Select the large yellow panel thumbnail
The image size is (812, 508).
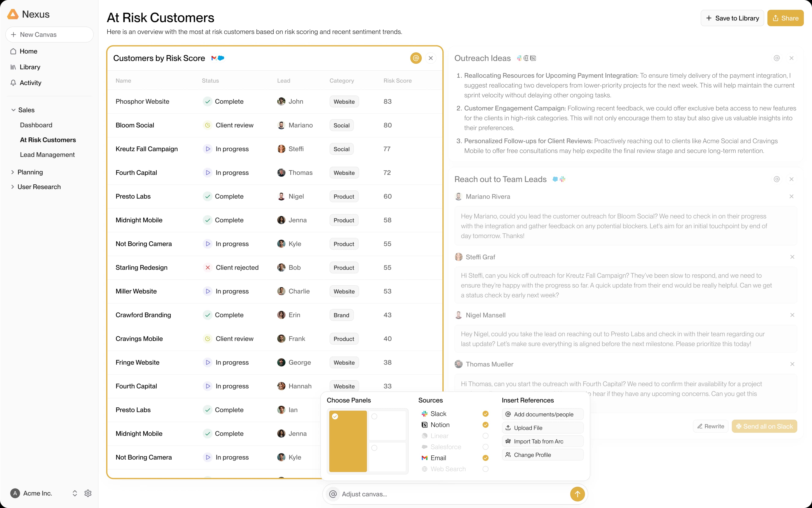coord(348,441)
